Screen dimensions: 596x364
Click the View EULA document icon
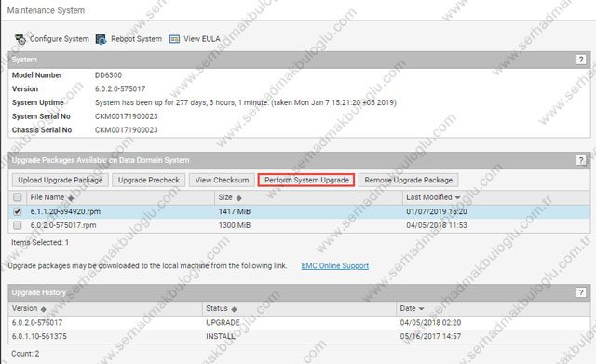[x=174, y=39]
